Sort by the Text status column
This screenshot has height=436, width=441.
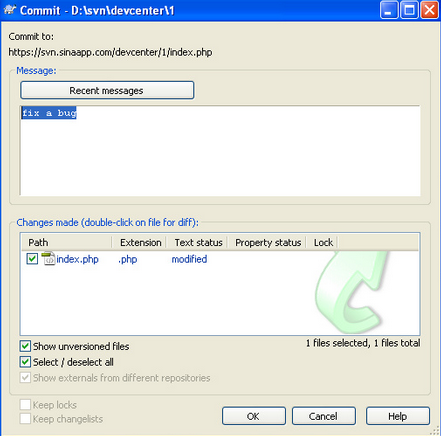[197, 242]
